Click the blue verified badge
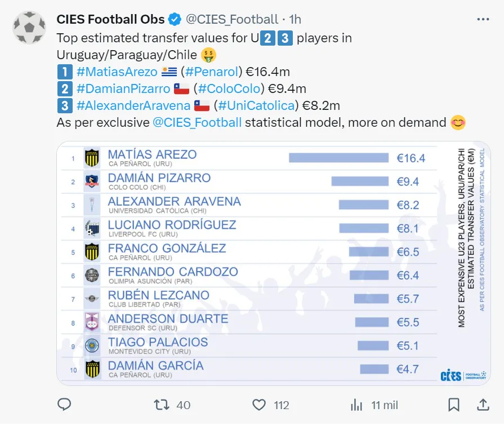The image size is (504, 426). [x=175, y=20]
